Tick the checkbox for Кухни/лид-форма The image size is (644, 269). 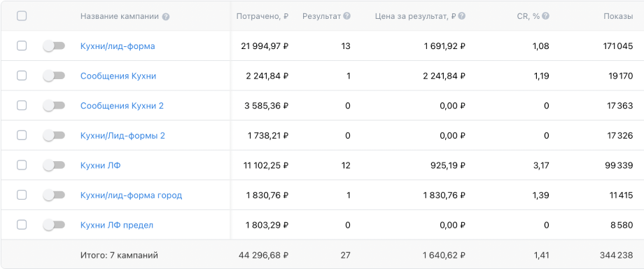tap(22, 46)
